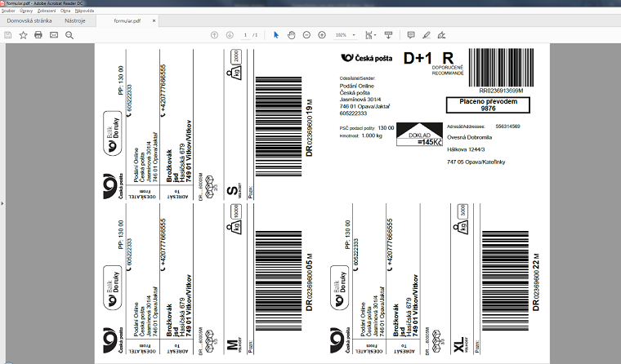Add a comment note icon

click(x=411, y=35)
